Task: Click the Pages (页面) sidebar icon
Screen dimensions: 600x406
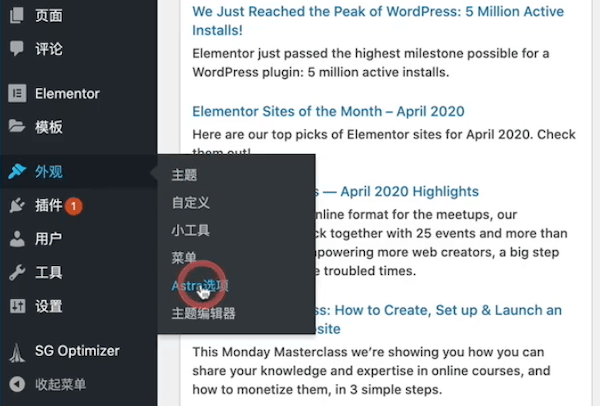Action: (17, 15)
